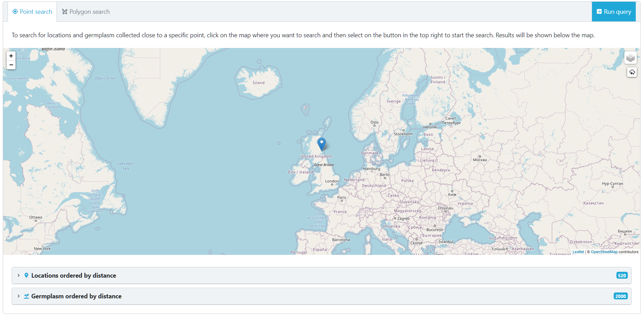
Task: Open the Locations ordered by distance section
Action: (x=73, y=276)
